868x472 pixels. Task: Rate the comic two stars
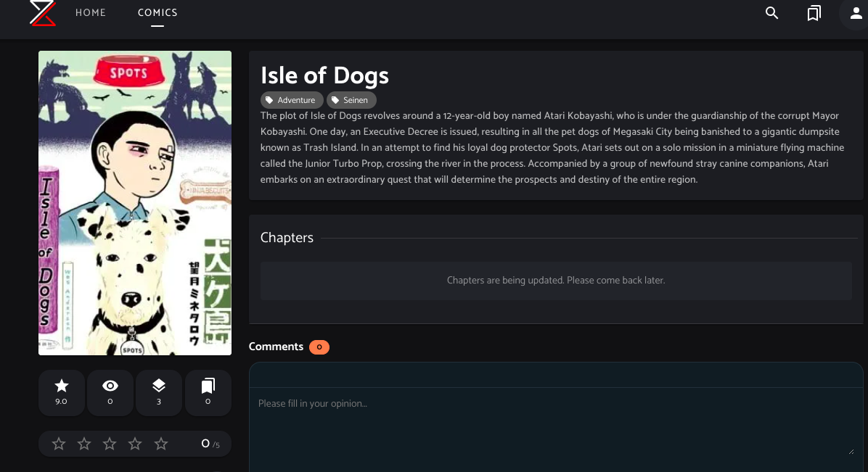(x=84, y=444)
